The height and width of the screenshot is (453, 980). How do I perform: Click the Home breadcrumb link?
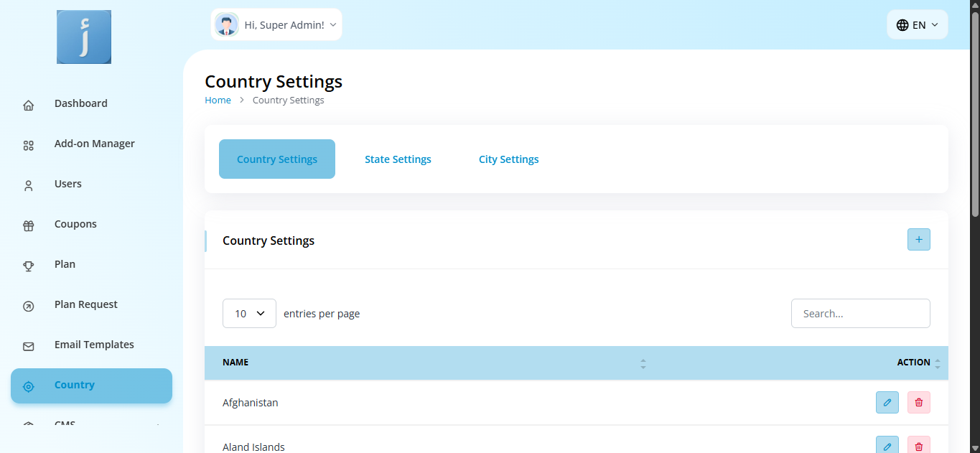[x=218, y=101]
